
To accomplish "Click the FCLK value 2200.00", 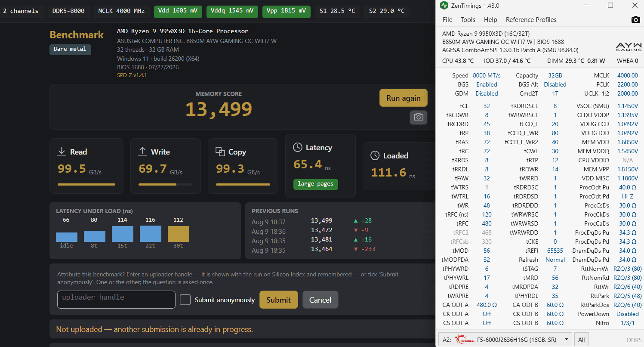I will click(628, 84).
